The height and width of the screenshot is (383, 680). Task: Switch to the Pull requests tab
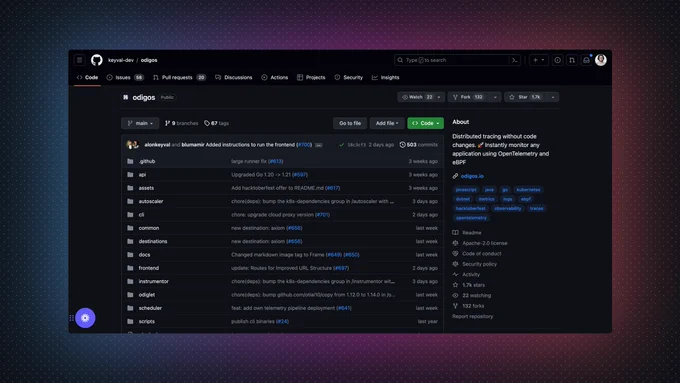point(180,78)
